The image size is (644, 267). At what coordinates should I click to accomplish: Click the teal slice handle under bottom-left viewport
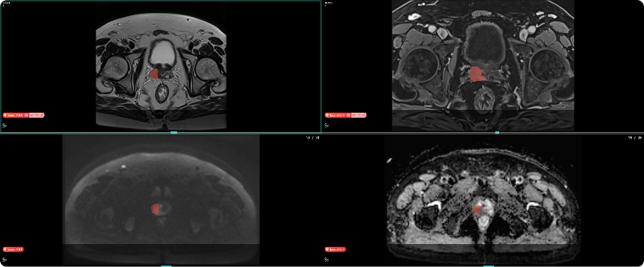166,266
